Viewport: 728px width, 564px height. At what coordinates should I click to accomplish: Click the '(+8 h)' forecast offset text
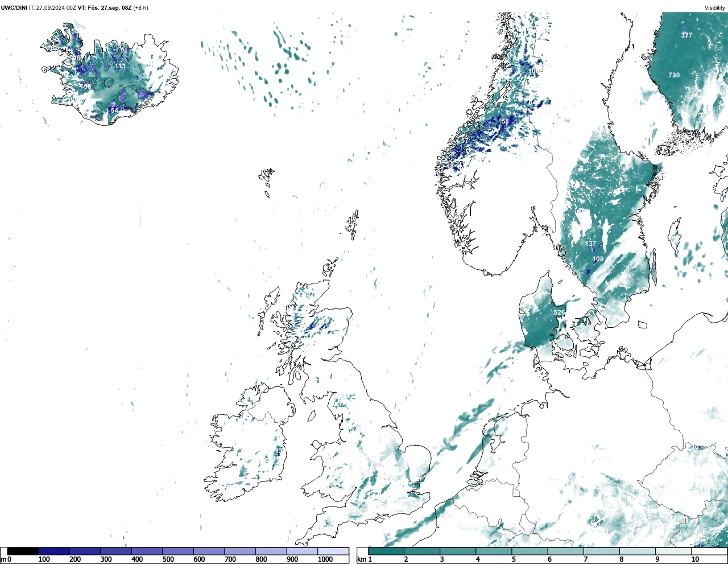pos(140,8)
